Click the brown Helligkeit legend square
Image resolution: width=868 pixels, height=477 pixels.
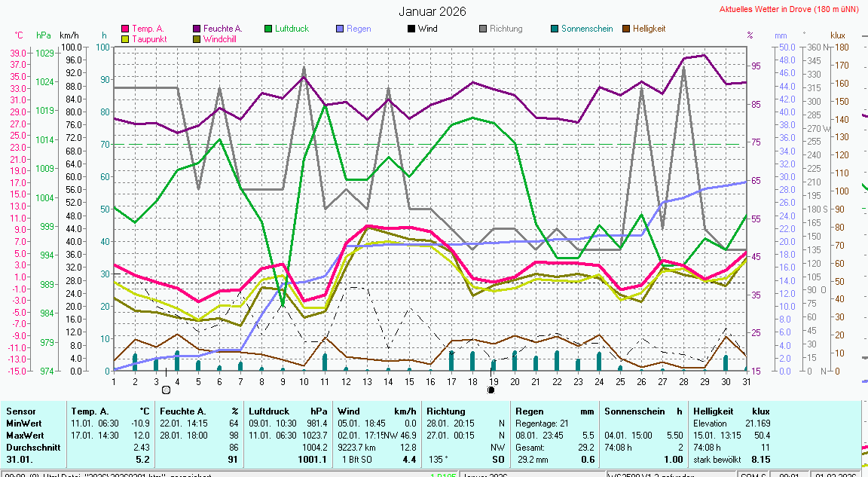626,29
